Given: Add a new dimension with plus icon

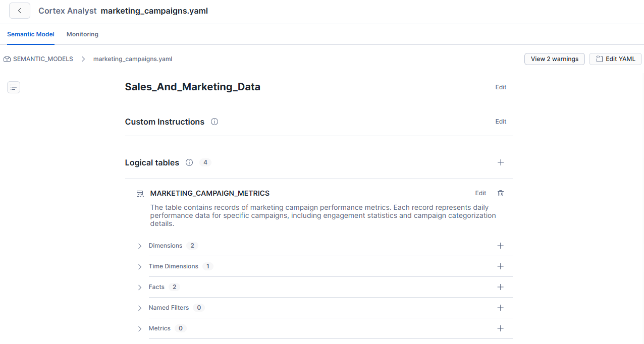Looking at the screenshot, I should (x=500, y=246).
